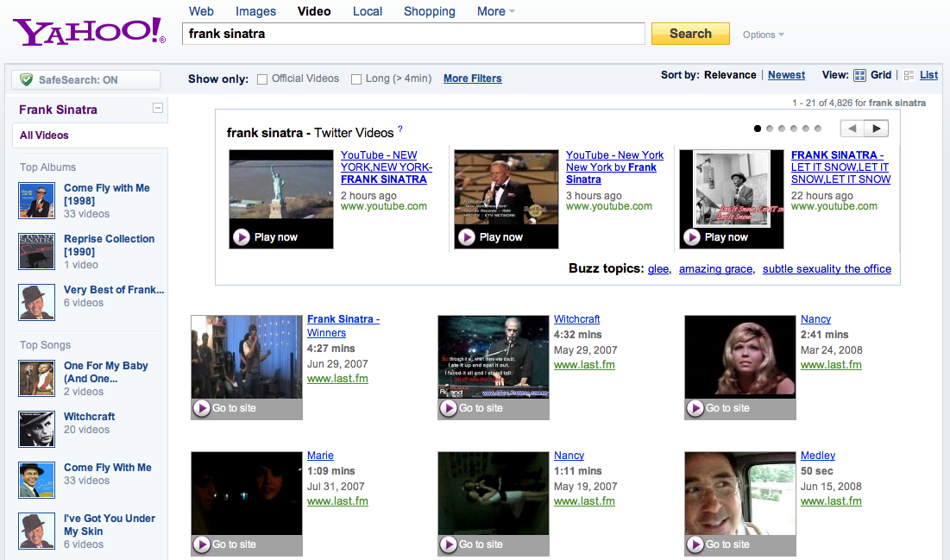
Task: Enable the Official Videos filter
Action: [261, 79]
